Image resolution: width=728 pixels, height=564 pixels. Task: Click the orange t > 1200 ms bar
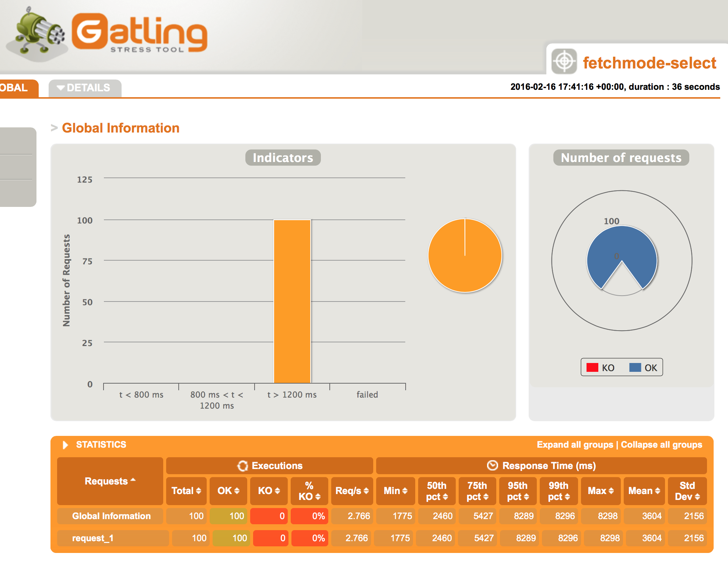[x=292, y=301]
